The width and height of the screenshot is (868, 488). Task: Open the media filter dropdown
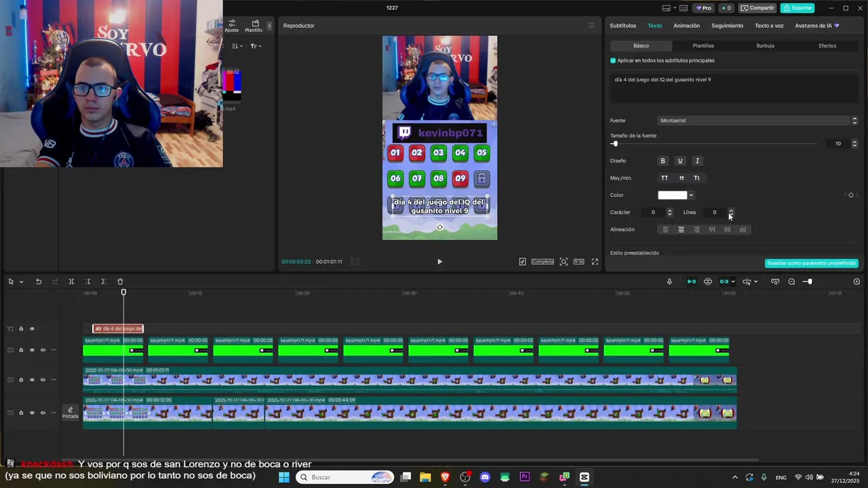click(x=255, y=46)
